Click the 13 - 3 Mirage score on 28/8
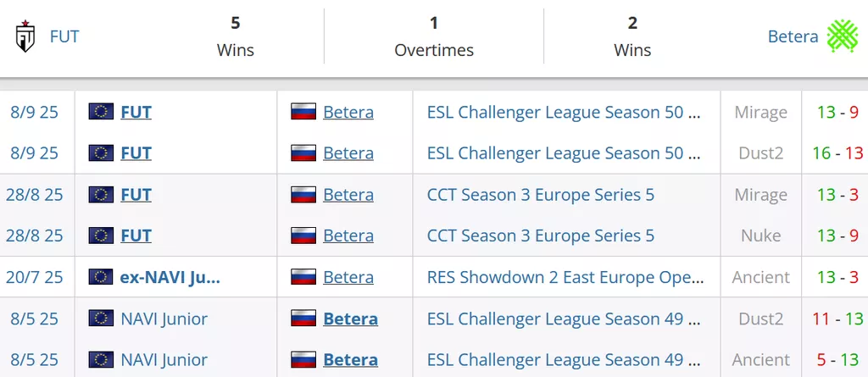The height and width of the screenshot is (377, 868). click(837, 195)
